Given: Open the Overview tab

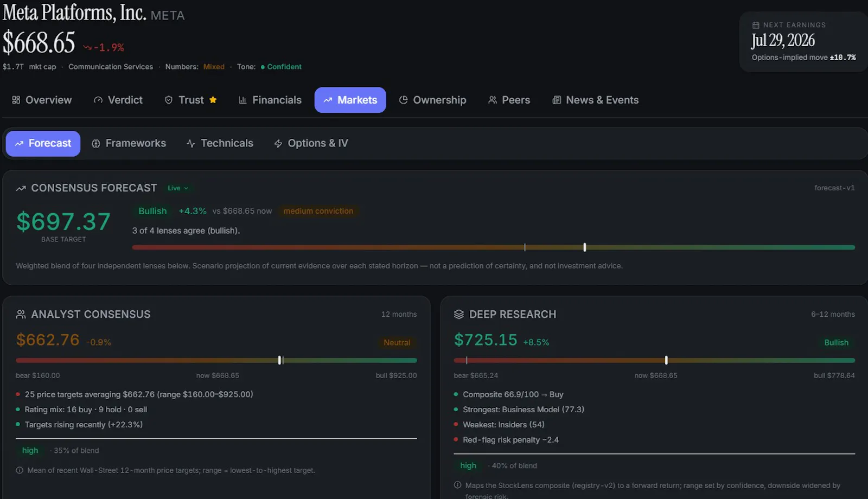Looking at the screenshot, I should [x=42, y=100].
